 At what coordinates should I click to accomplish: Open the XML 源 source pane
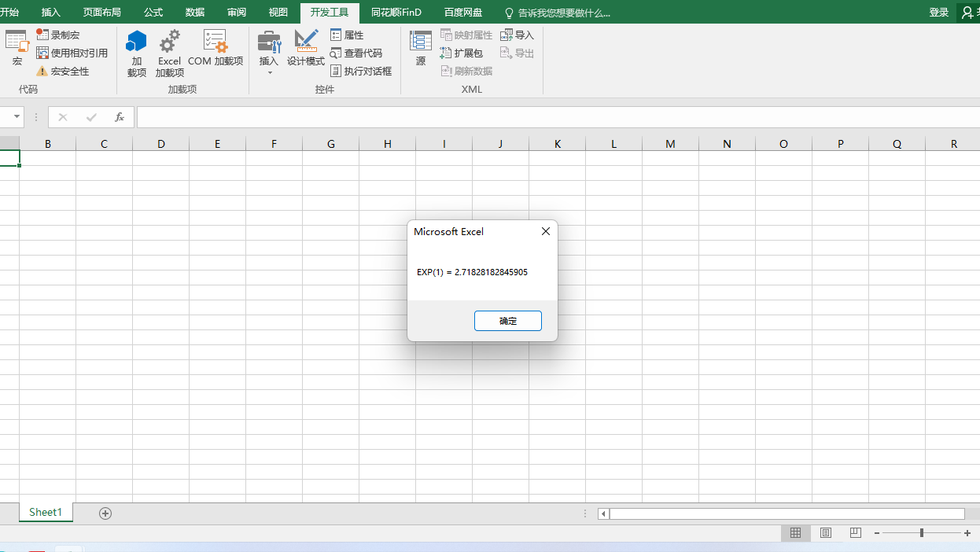(421, 49)
